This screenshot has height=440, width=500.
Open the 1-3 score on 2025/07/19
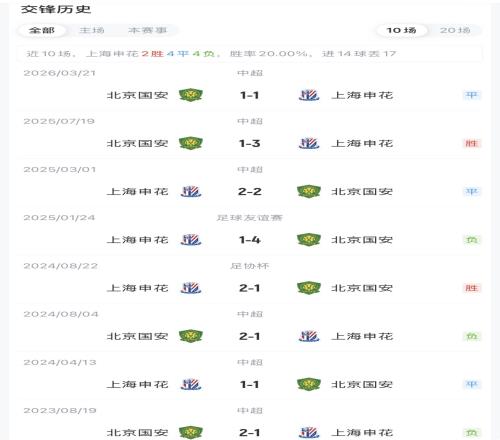coord(250,144)
